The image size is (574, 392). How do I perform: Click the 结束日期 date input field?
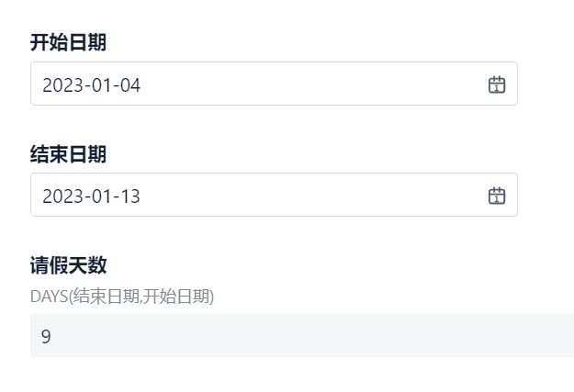click(274, 195)
